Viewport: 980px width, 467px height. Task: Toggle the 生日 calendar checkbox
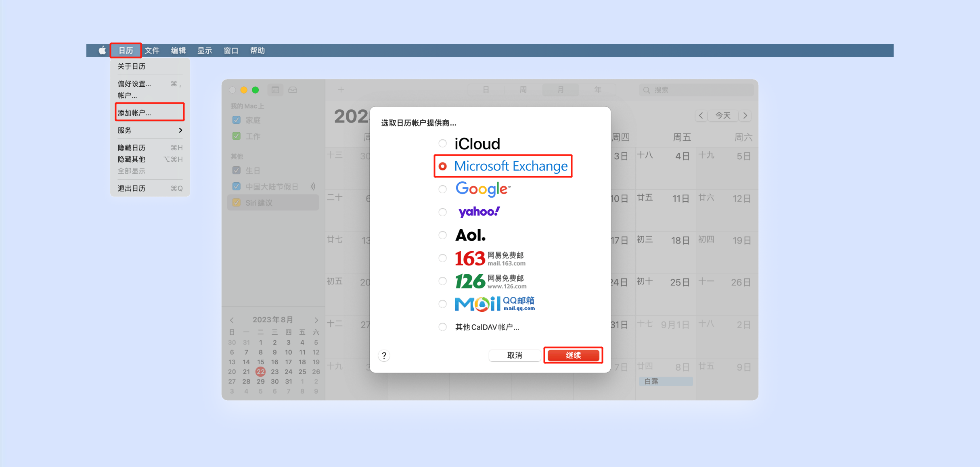point(237,170)
